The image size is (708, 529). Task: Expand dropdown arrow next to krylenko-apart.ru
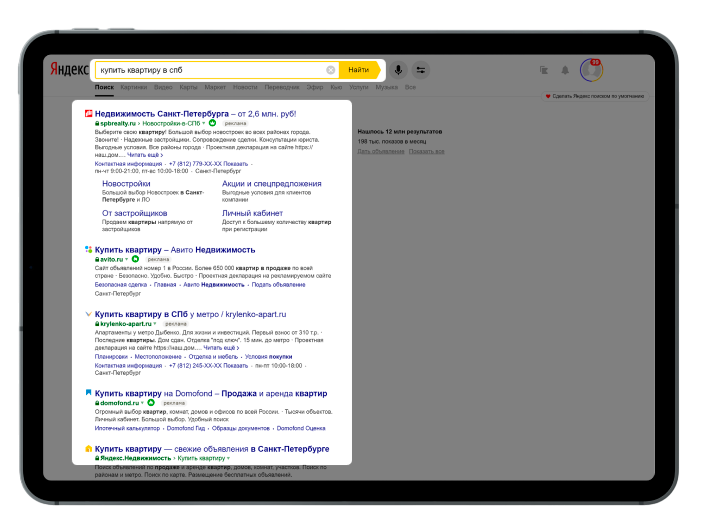156,324
